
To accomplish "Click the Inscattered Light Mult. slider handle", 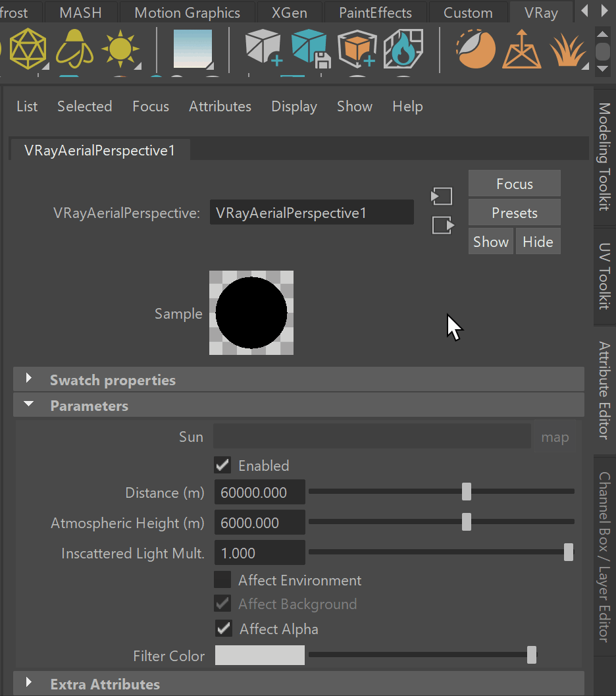I will click(x=569, y=552).
